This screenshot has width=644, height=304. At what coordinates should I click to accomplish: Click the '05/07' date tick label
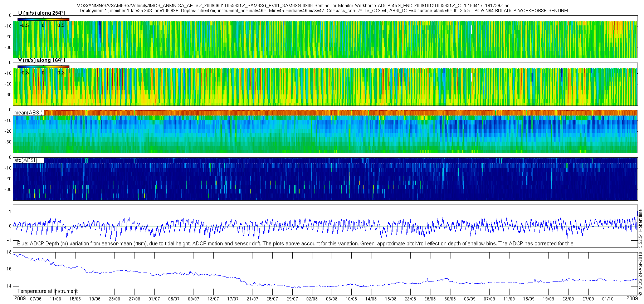tap(174, 299)
